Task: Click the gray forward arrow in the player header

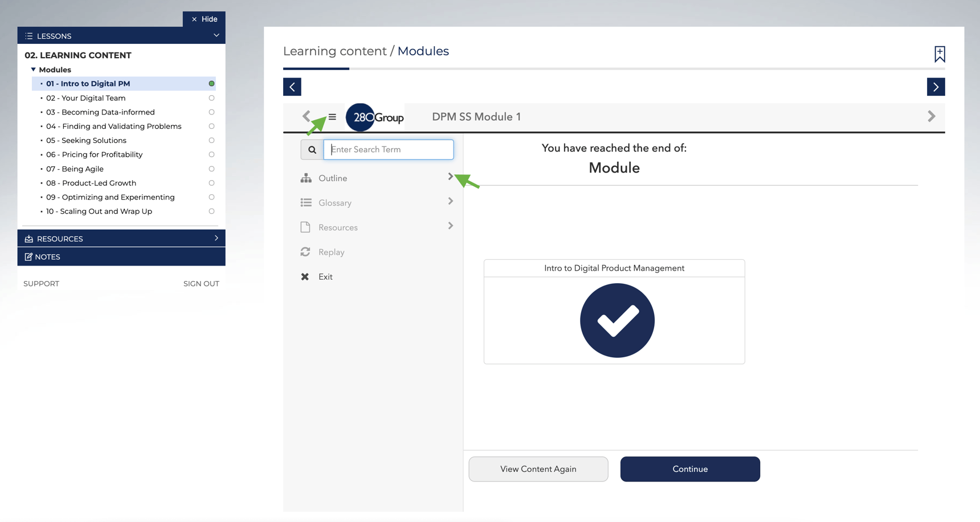Action: [932, 116]
